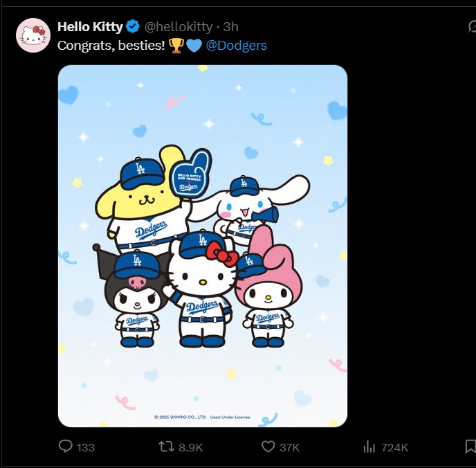Click the @hellokitty handle
The height and width of the screenshot is (468, 476).
[x=178, y=27]
